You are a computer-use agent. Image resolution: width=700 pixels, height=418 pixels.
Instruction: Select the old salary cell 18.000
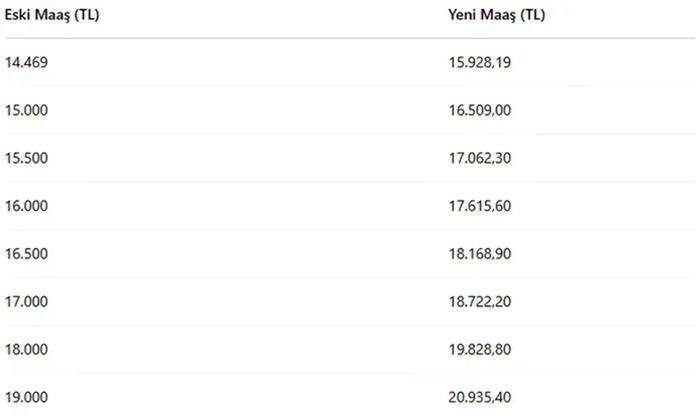click(26, 349)
